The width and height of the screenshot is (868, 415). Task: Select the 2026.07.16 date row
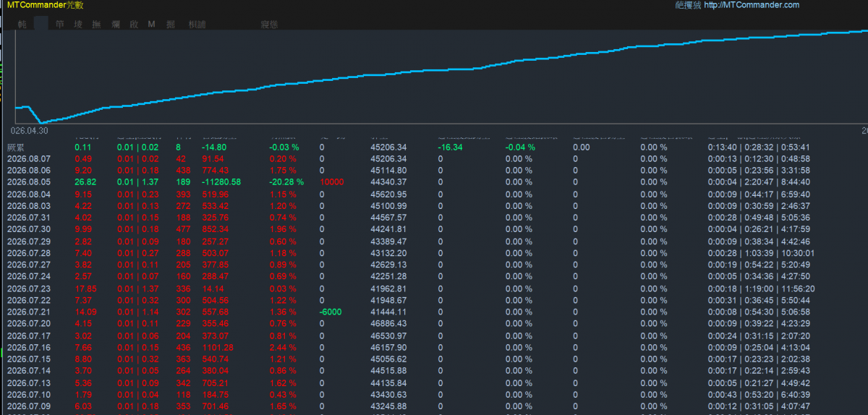click(x=434, y=348)
